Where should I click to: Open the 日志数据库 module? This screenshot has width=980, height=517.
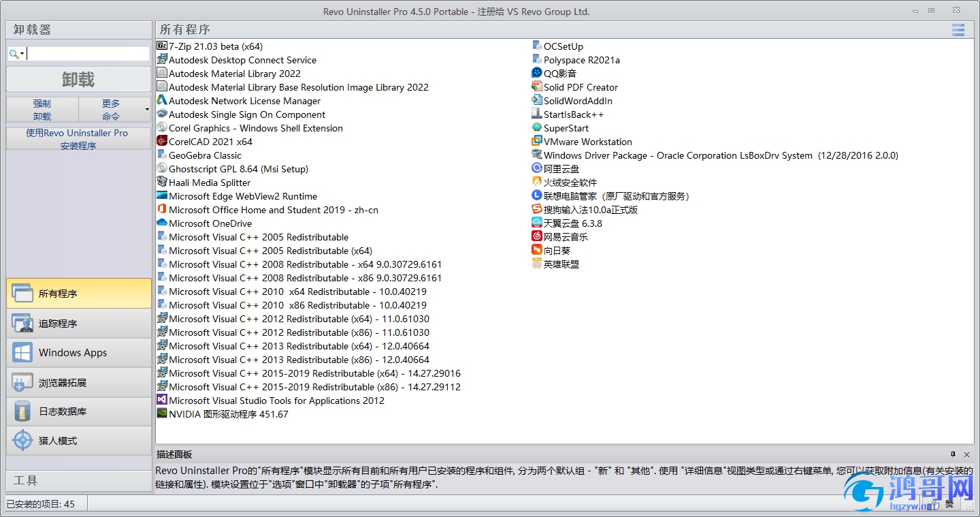79,411
